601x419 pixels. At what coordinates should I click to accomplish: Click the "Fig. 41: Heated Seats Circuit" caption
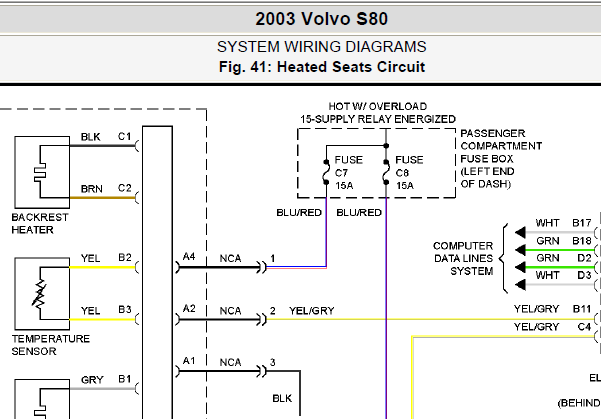coord(322,67)
